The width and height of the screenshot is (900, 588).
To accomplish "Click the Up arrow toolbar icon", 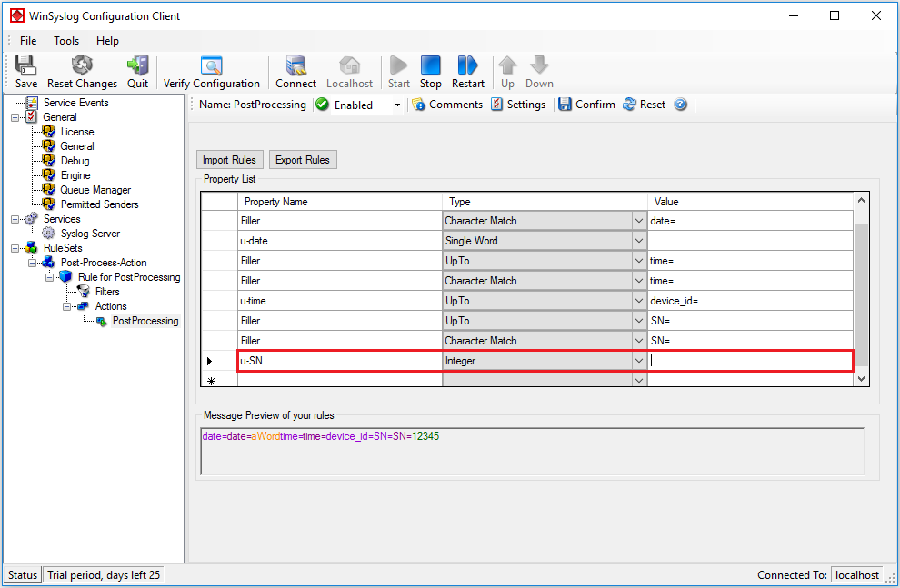I will 507,72.
